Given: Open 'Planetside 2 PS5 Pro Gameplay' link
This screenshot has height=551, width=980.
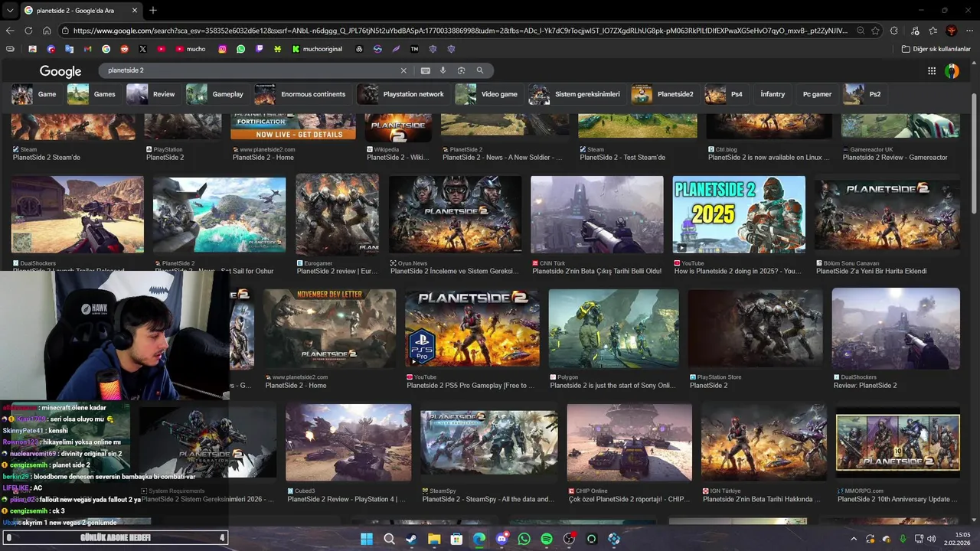Looking at the screenshot, I should pos(471,385).
